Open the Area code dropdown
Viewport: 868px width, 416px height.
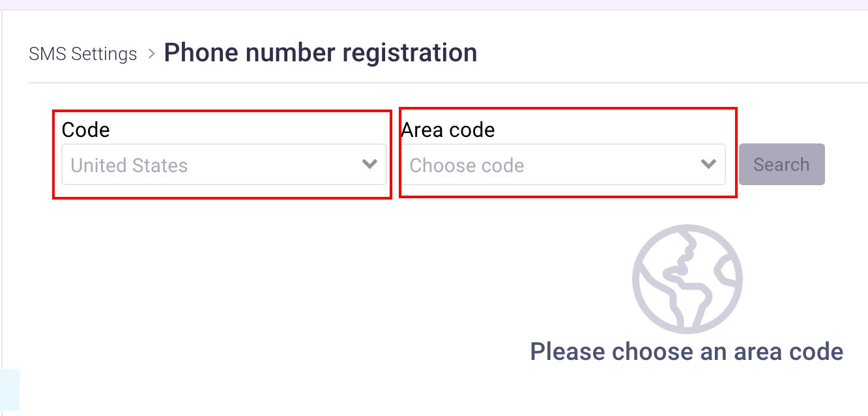563,164
